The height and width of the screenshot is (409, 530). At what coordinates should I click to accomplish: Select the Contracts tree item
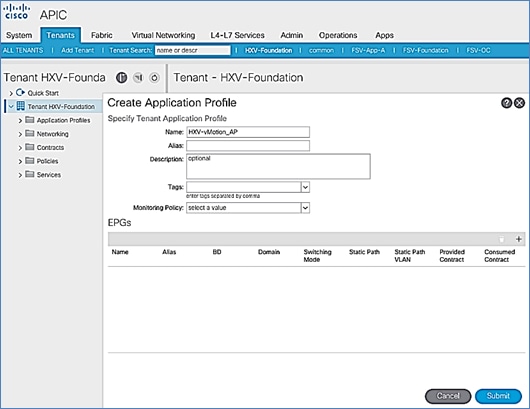(x=50, y=147)
